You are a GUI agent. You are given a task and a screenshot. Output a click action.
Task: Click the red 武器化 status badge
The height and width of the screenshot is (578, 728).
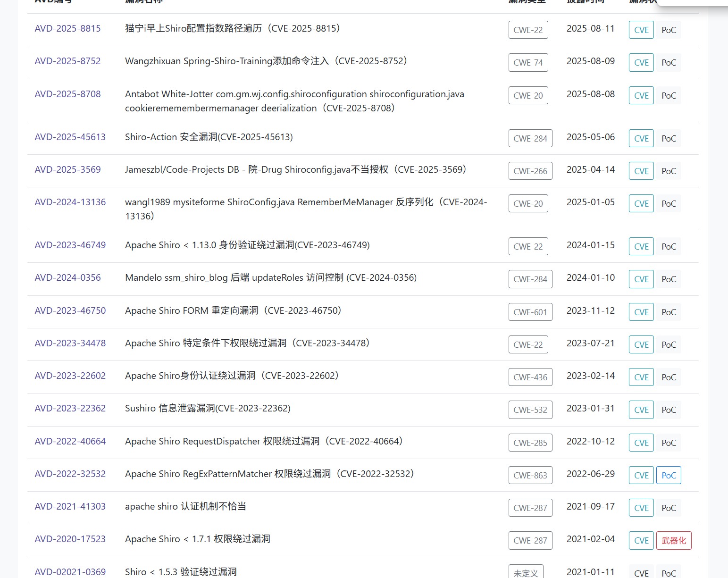[674, 540]
